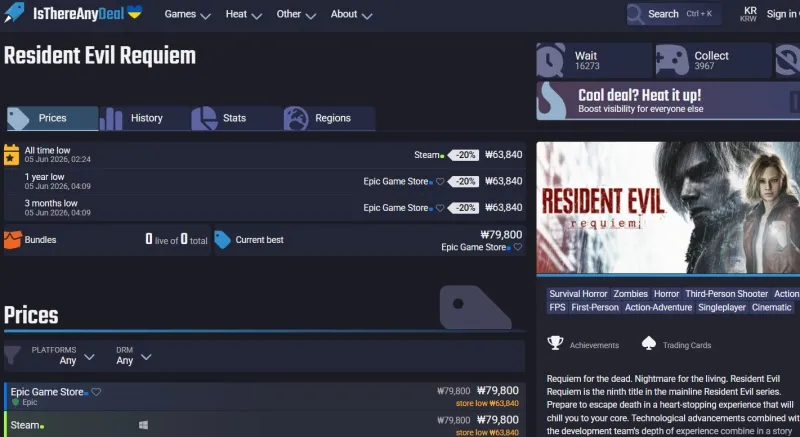Click the Horror tag
Viewport: 800px width, 437px height.
pos(666,294)
